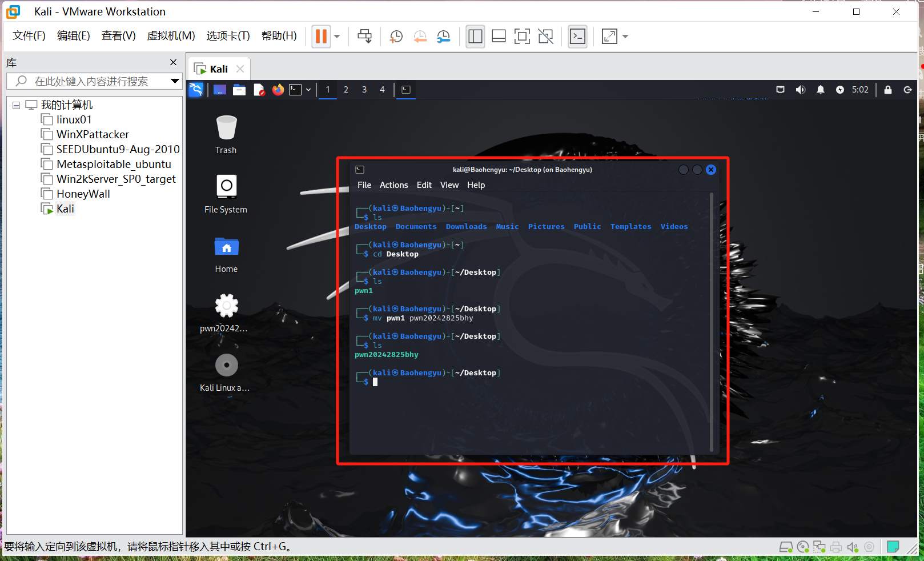Switch to workspace 3
The width and height of the screenshot is (924, 561).
point(364,90)
